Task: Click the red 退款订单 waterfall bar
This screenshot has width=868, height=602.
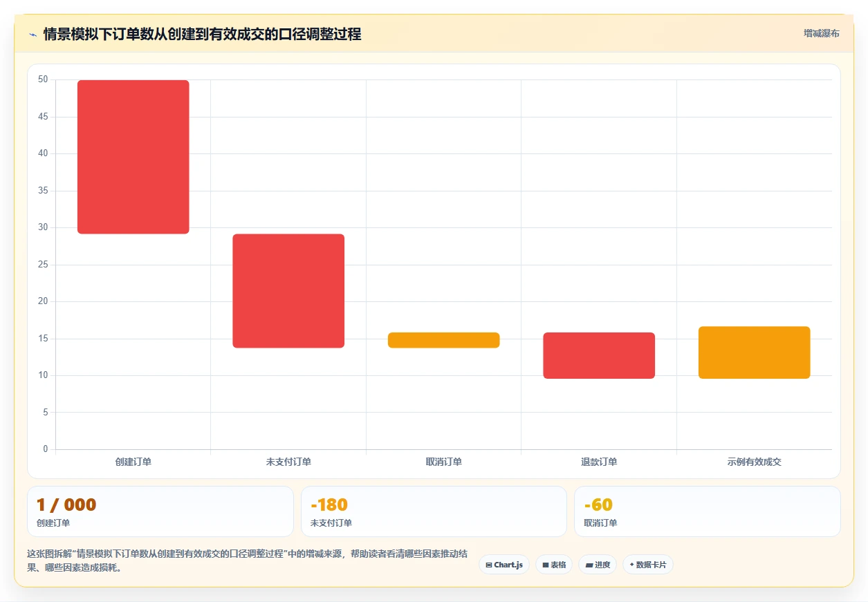Action: (x=599, y=355)
